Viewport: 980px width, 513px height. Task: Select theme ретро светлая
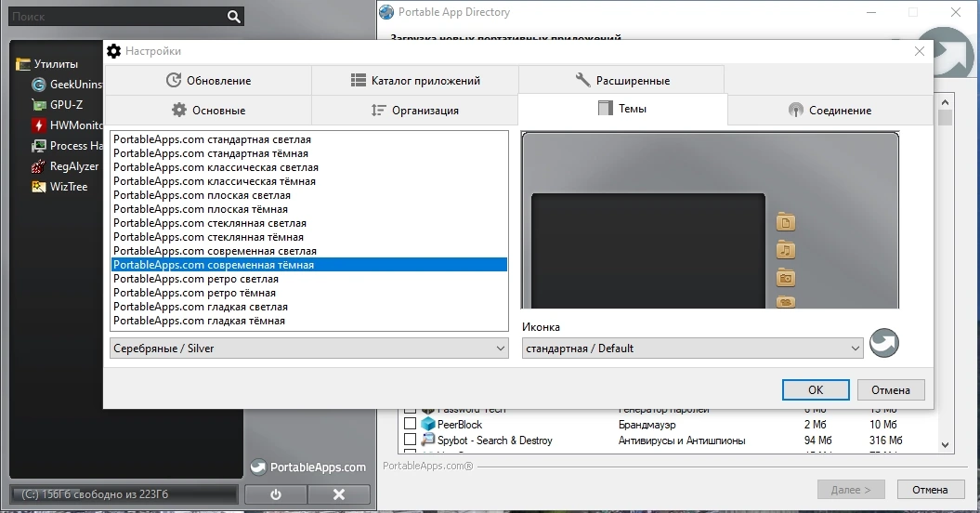308,279
